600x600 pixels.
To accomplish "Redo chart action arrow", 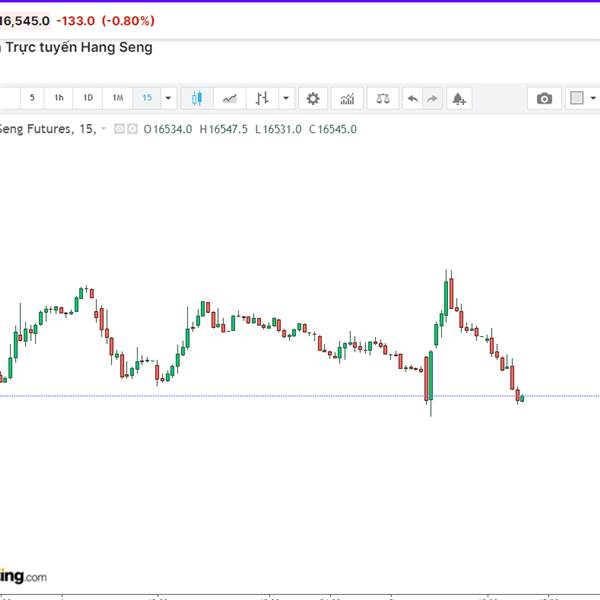I will 432,98.
